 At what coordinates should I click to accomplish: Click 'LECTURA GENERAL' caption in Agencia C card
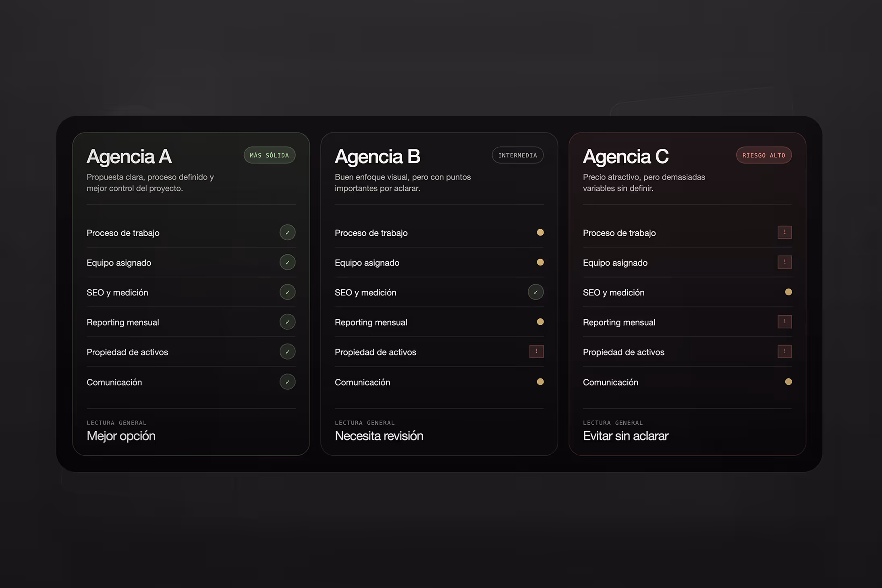point(613,423)
